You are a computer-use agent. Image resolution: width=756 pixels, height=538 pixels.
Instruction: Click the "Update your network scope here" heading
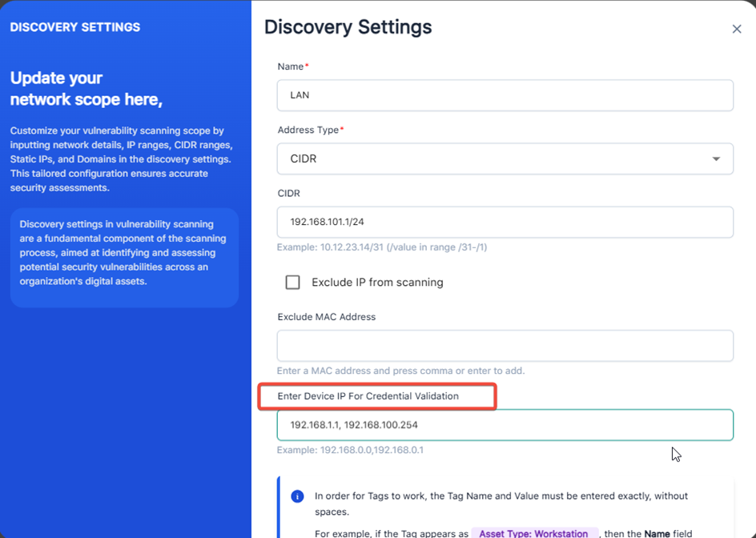[x=86, y=89]
